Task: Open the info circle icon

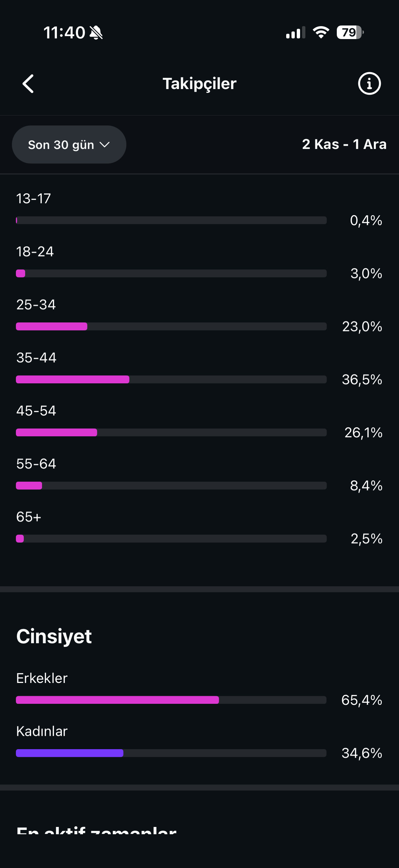Action: click(369, 83)
